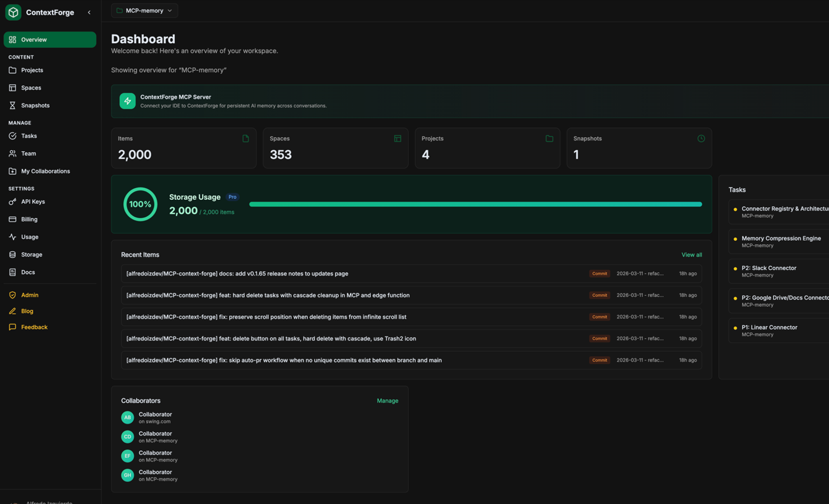829x504 pixels.
Task: Open Feedback via its chat bubble icon
Action: coord(12,327)
